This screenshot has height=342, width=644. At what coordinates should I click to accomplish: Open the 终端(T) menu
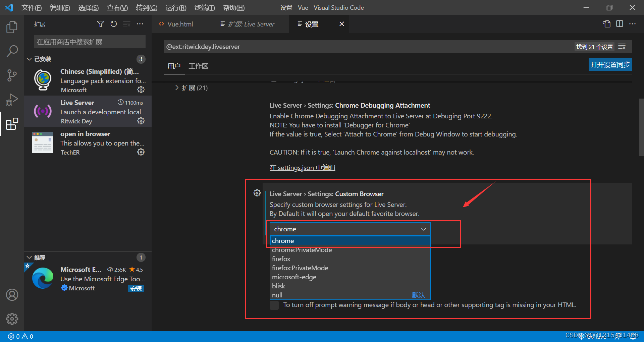click(205, 7)
